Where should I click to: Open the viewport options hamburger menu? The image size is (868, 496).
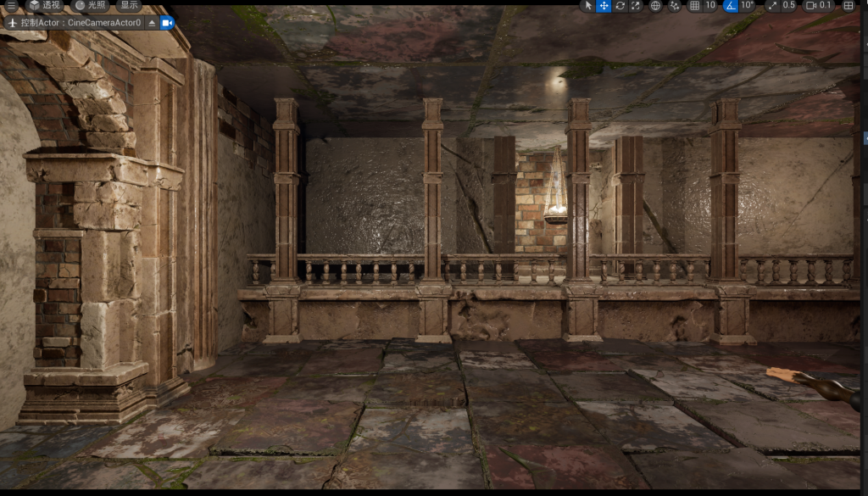tap(12, 5)
